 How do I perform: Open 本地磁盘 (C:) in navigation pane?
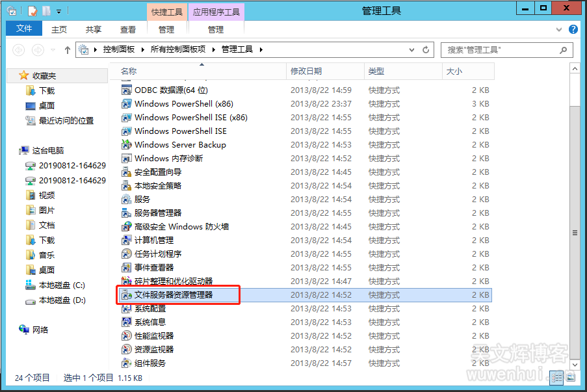pyautogui.click(x=61, y=285)
